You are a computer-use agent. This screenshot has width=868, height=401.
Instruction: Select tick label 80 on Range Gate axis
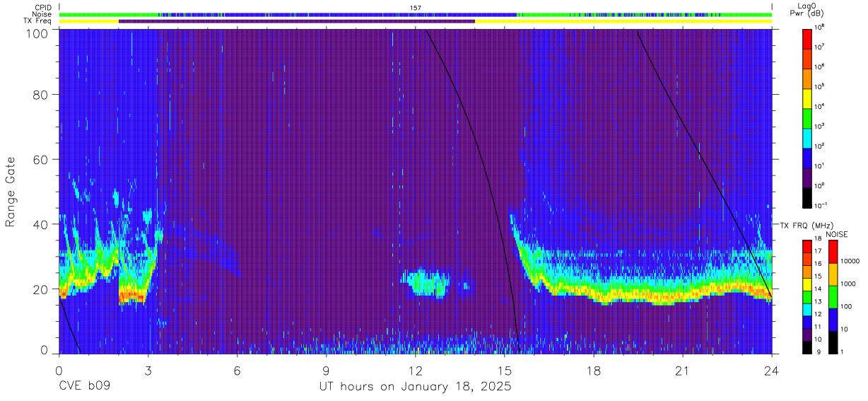[x=40, y=95]
